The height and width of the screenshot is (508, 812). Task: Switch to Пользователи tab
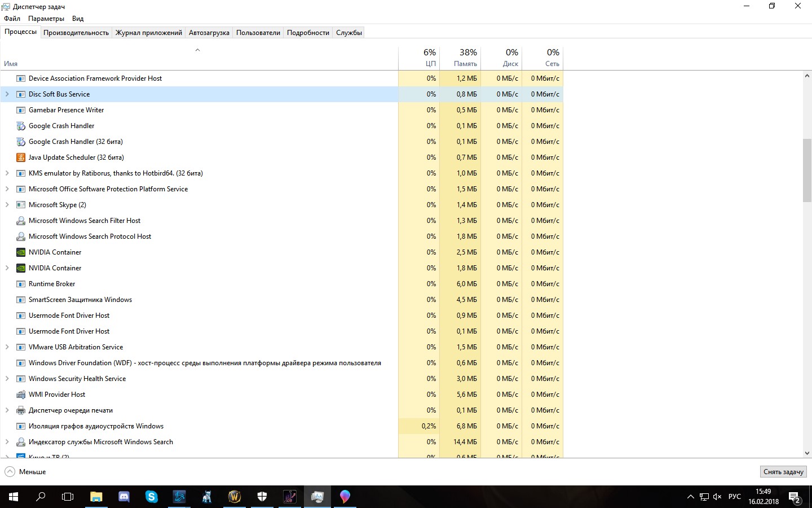point(258,33)
